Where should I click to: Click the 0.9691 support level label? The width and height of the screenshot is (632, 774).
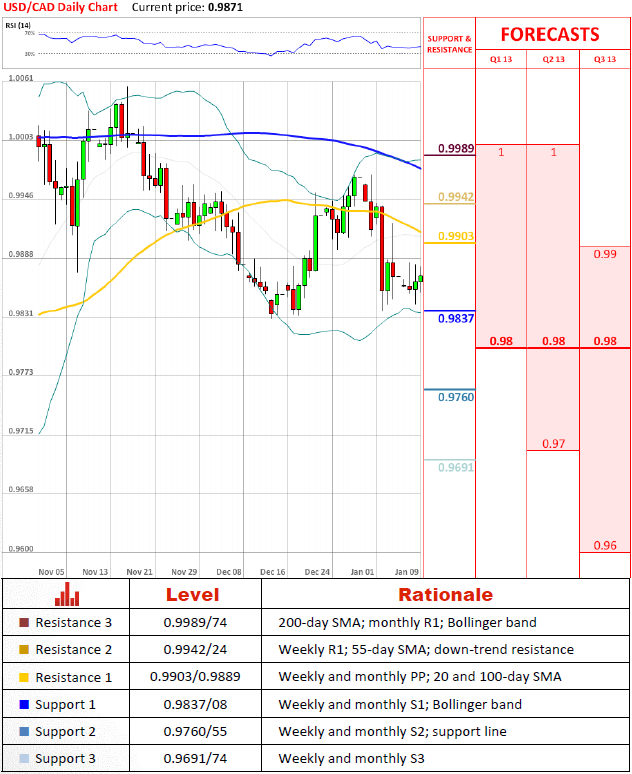[456, 467]
